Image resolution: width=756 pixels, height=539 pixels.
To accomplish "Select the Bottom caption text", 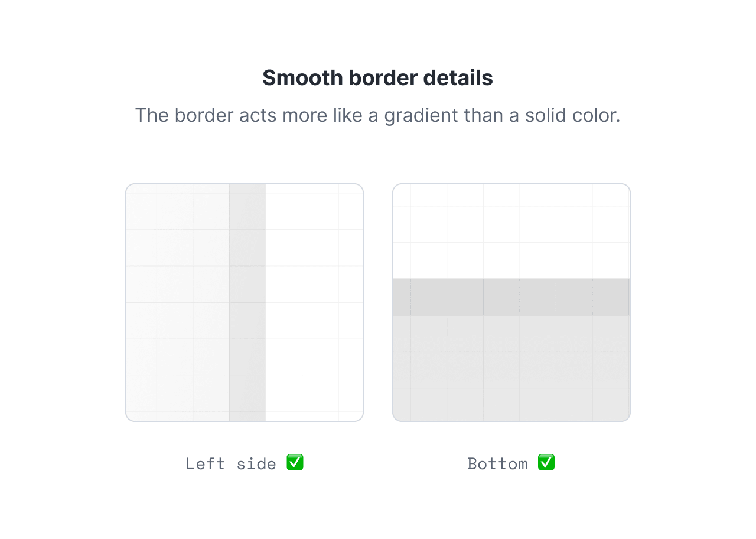I will click(x=497, y=464).
